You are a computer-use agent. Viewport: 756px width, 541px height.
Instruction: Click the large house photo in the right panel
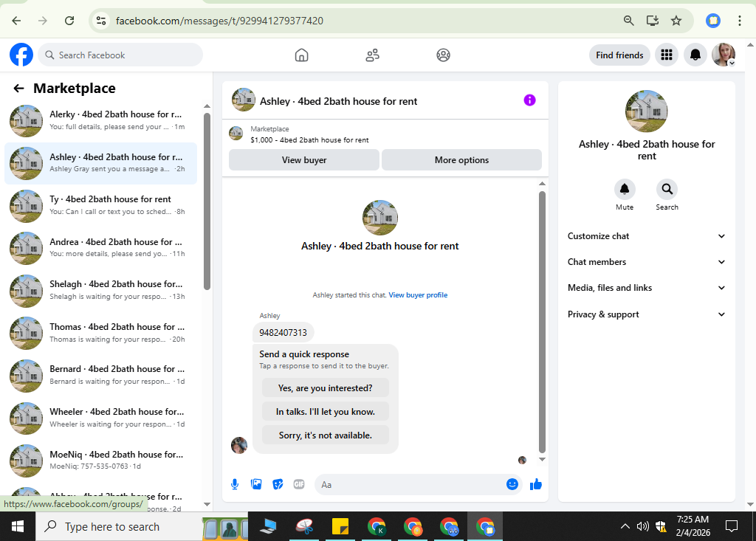(646, 111)
